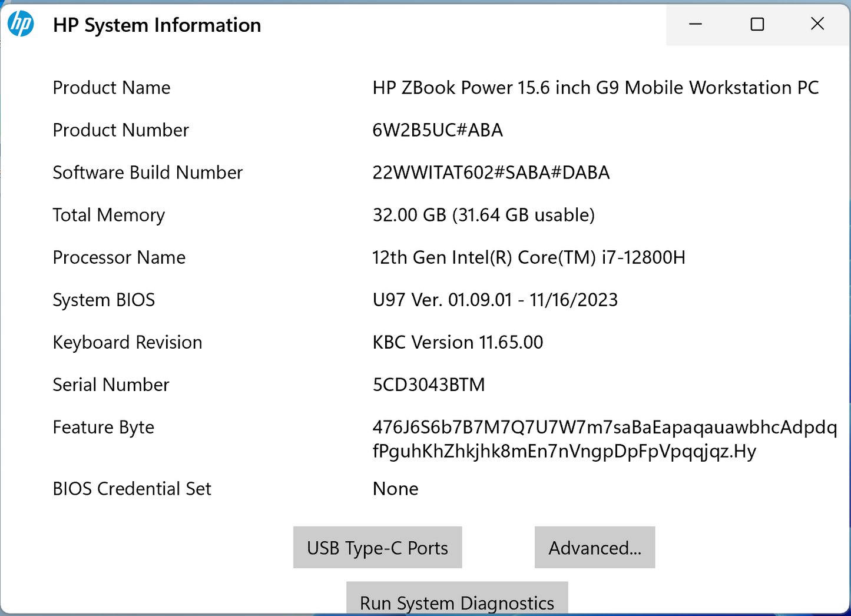The width and height of the screenshot is (851, 616).
Task: Select the 'System BIOS' label
Action: pyautogui.click(x=104, y=300)
